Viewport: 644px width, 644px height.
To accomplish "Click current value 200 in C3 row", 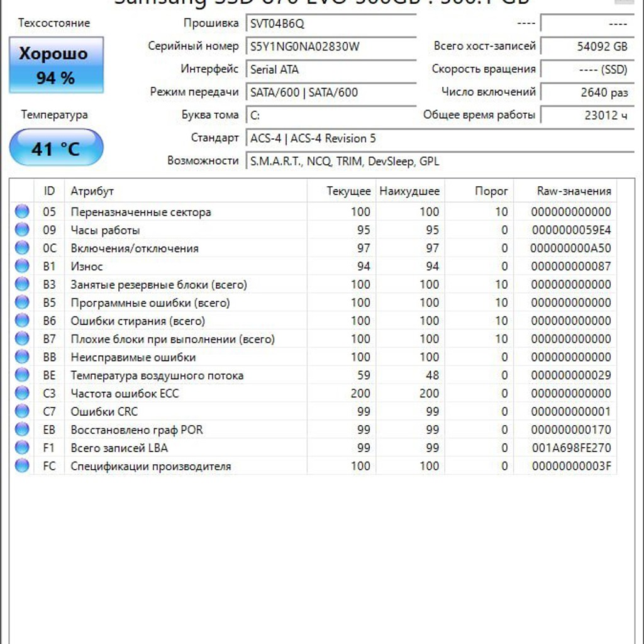I will [360, 393].
